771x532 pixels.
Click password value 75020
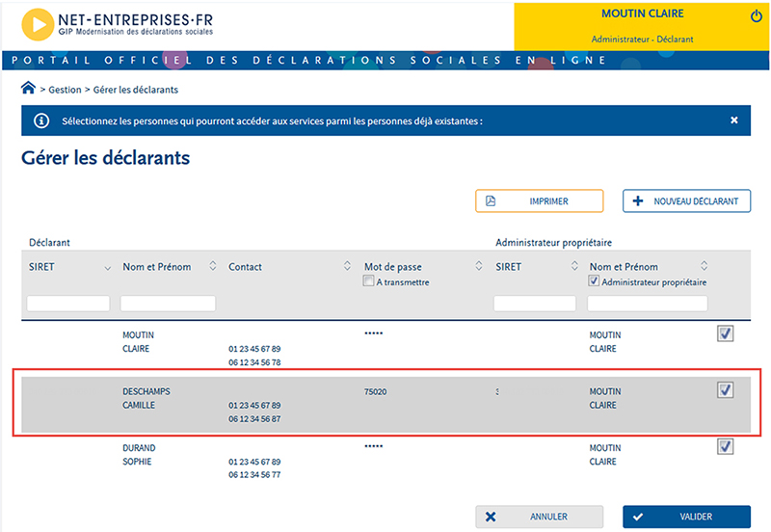[x=375, y=392]
